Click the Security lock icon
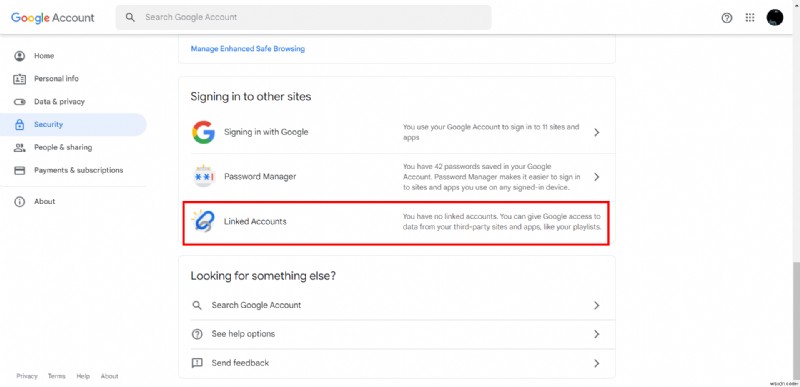 coord(19,124)
